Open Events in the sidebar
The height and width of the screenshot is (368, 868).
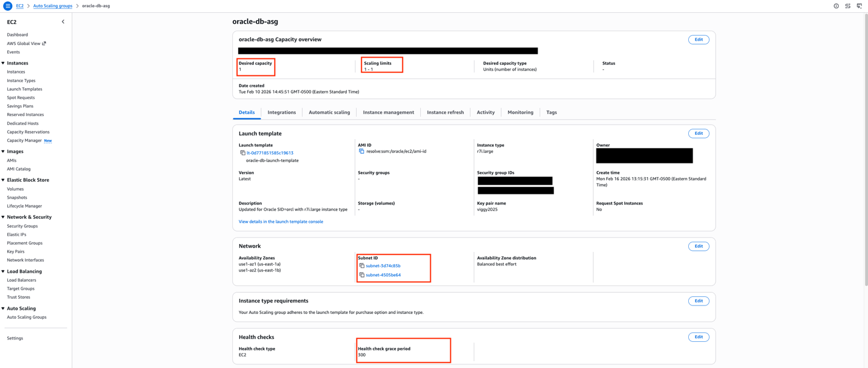pyautogui.click(x=13, y=52)
